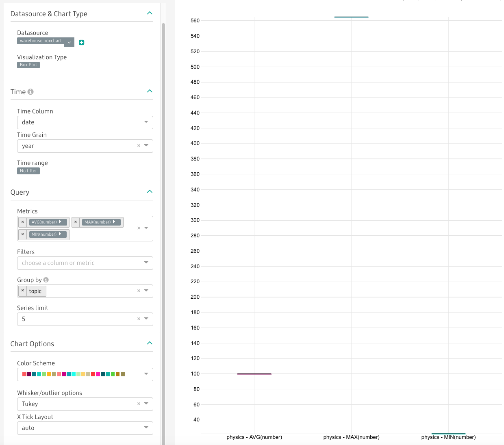
Task: Open the Time section info icon
Action: tap(30, 92)
